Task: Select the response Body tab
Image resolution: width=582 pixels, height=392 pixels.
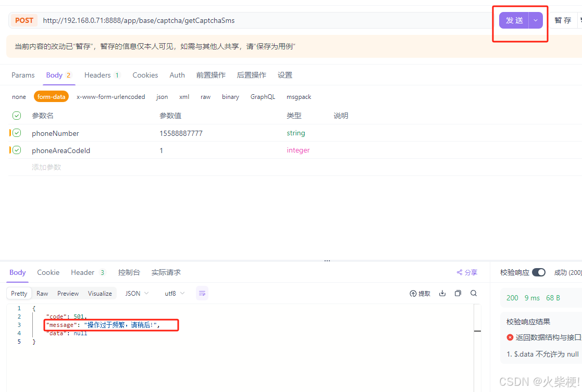Action: [x=17, y=272]
